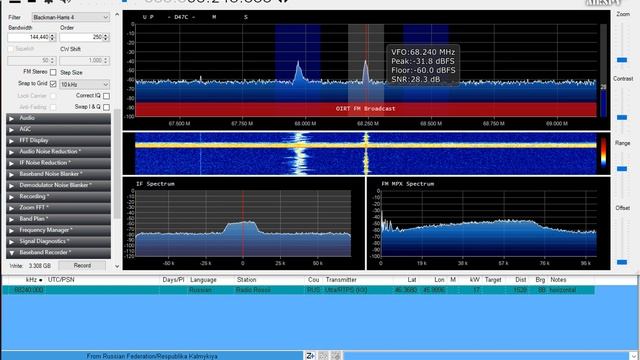Click the Target column header

click(493, 280)
